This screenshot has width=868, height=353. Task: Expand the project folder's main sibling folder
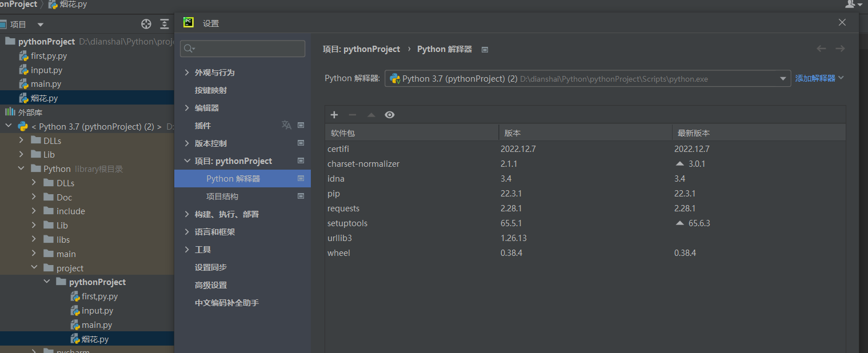(34, 254)
